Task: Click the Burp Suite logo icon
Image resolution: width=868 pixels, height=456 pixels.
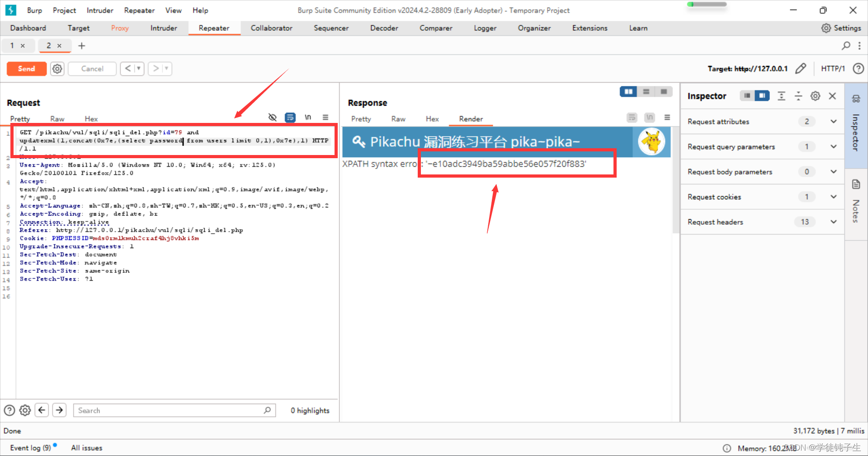Action: click(x=10, y=10)
